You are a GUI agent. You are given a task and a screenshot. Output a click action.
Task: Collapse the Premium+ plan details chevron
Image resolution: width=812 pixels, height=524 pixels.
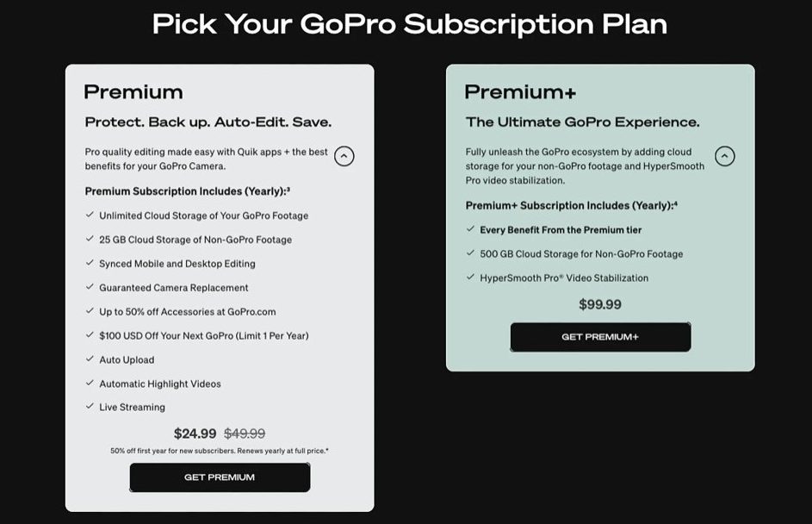tap(725, 157)
